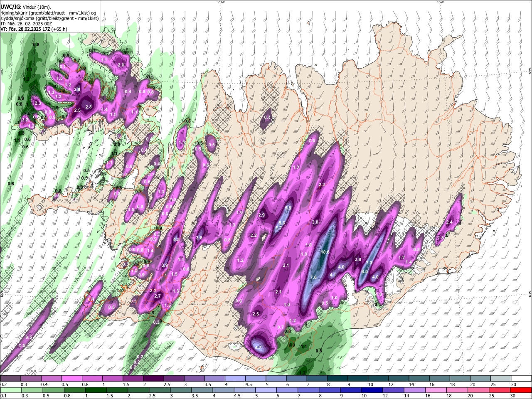The width and height of the screenshot is (532, 399).
Task: Click the pink 20–25 rain legend swatch
Action: pyautogui.click(x=478, y=390)
